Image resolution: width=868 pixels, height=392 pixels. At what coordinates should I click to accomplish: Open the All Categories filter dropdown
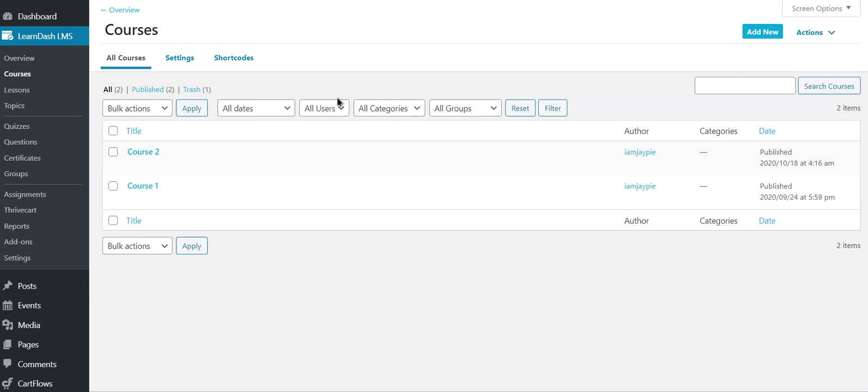point(389,108)
